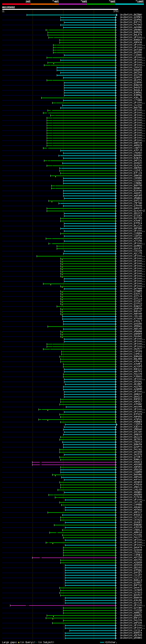Viewport: 146px width, 644px height.
Task: Select UniRef100_B6K7Q6 from the hit list
Action: tap(131, 108)
